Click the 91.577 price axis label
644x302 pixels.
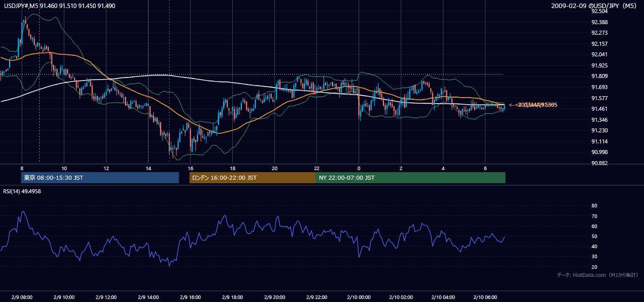point(599,98)
